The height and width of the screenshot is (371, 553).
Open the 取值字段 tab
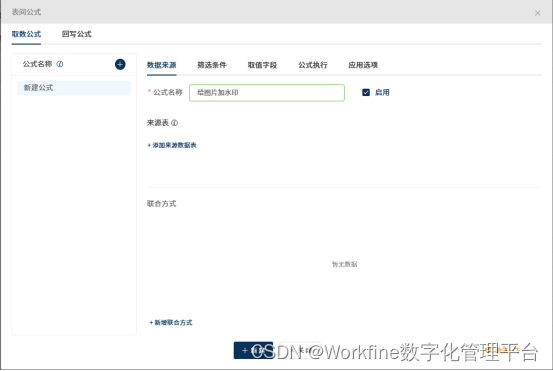click(262, 65)
